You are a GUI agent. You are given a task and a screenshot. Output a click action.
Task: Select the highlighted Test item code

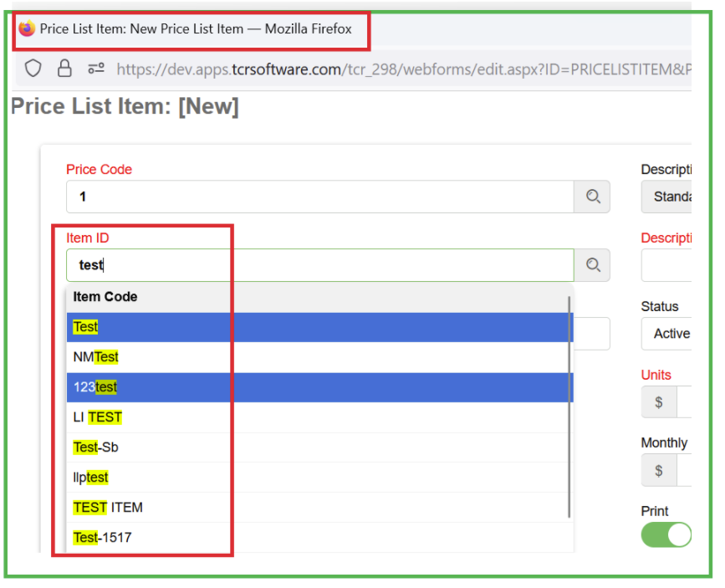point(320,327)
